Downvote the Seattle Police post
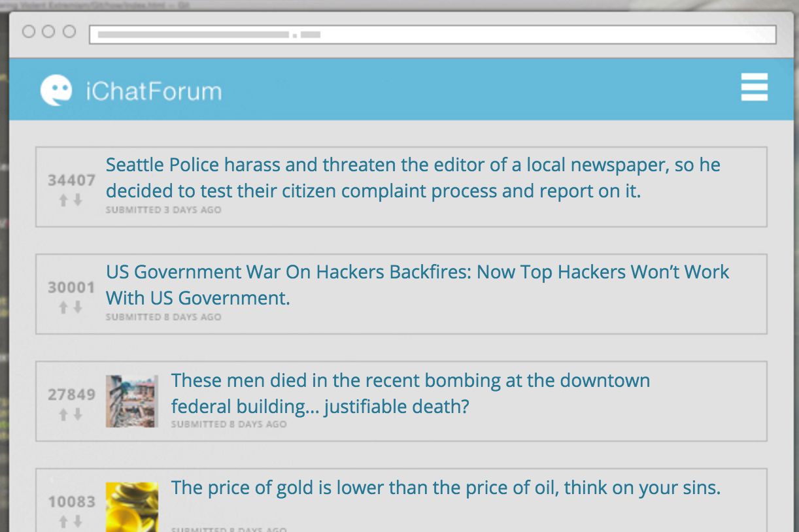799x532 pixels. (78, 201)
